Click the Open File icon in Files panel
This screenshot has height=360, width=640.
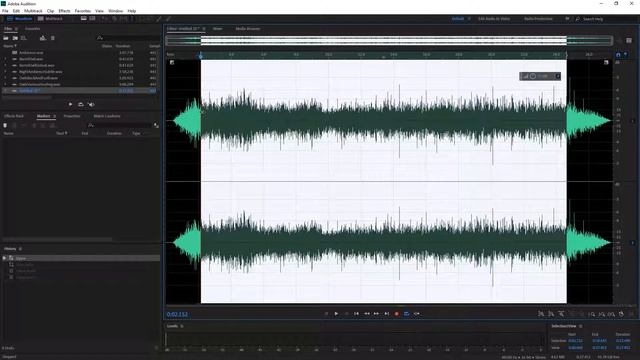click(x=6, y=38)
